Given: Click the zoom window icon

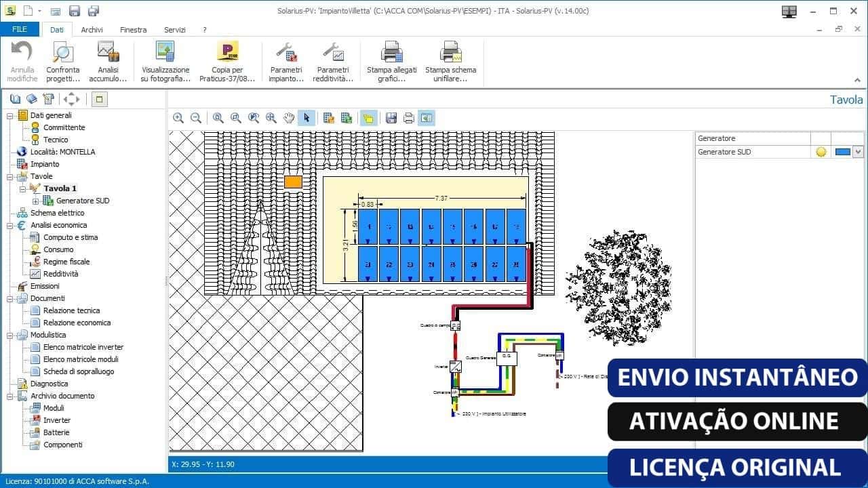Looking at the screenshot, I should pyautogui.click(x=236, y=118).
